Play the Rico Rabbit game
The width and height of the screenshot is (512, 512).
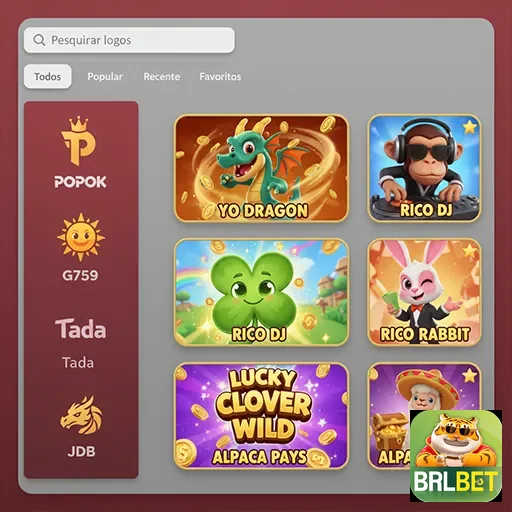point(425,292)
